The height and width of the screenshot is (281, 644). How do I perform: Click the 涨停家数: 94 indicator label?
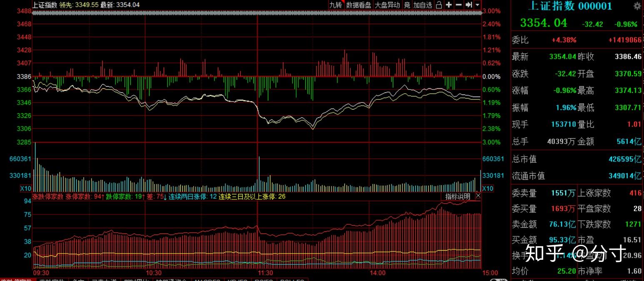(x=84, y=196)
